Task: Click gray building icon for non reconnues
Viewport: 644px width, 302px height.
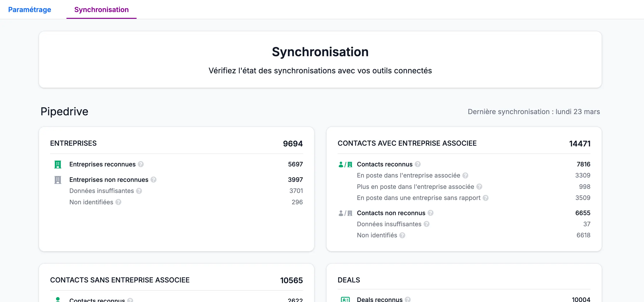Action: tap(58, 180)
